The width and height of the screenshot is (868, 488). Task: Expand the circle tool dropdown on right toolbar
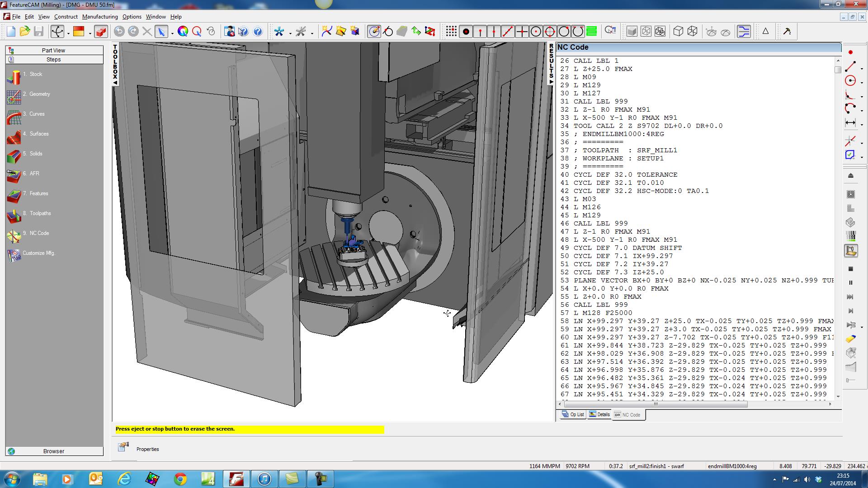pos(862,83)
